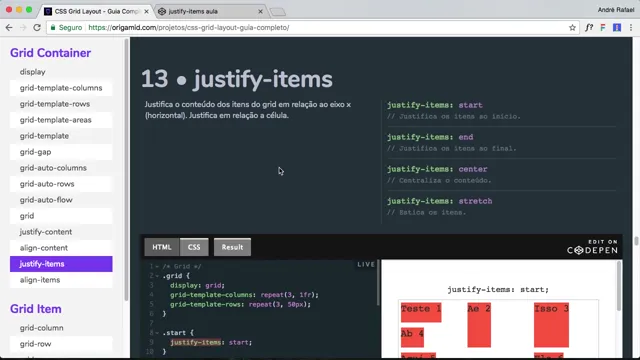Toggle the CSS panel in CodePen embed
Screen dimensions: 640x360
pyautogui.click(x=194, y=247)
